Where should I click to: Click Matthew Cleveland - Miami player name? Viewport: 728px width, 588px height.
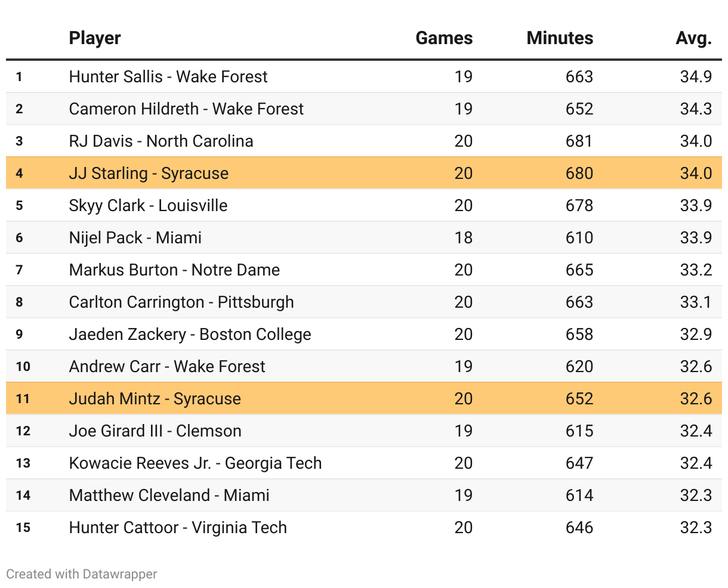click(169, 496)
